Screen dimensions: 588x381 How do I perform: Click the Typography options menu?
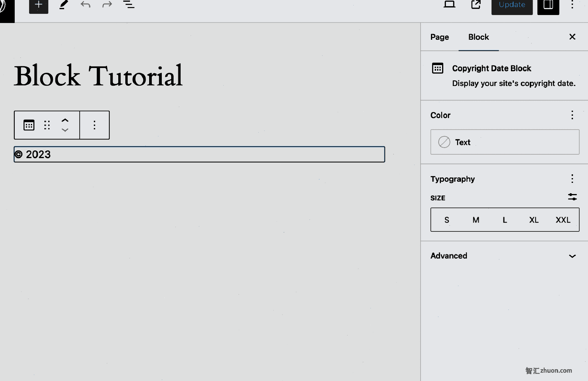[x=572, y=178]
